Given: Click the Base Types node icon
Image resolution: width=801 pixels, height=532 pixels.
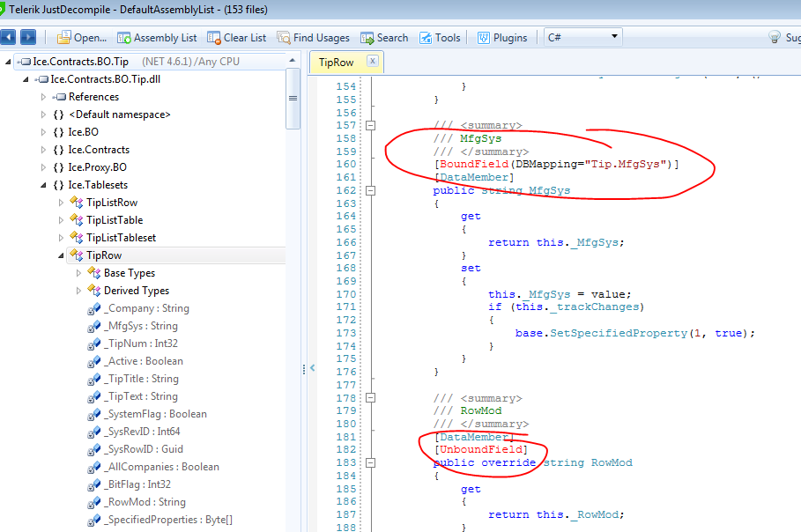Looking at the screenshot, I should (94, 273).
